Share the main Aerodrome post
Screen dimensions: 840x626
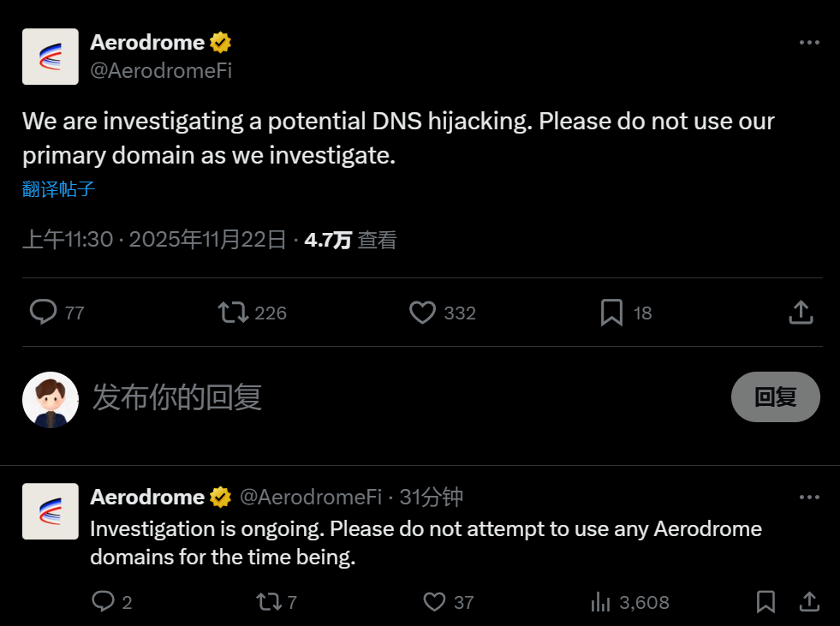800,312
